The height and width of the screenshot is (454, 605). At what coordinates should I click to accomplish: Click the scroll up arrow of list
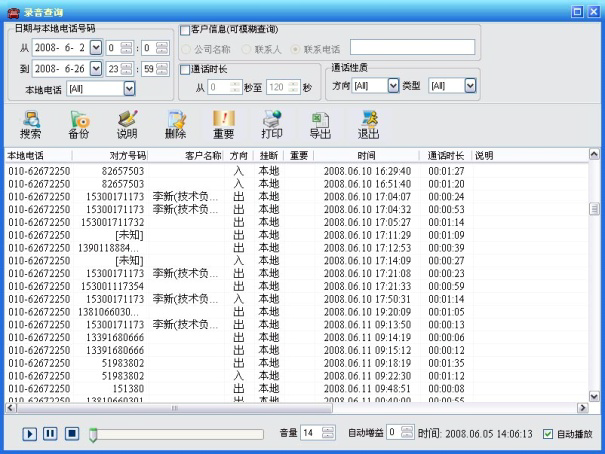pos(594,155)
